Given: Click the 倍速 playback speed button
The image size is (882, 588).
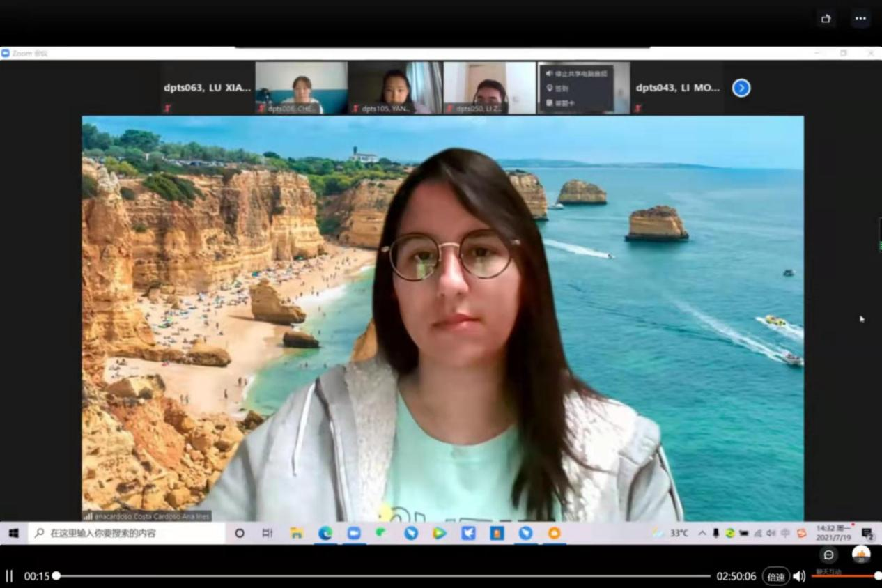Looking at the screenshot, I should tap(775, 577).
